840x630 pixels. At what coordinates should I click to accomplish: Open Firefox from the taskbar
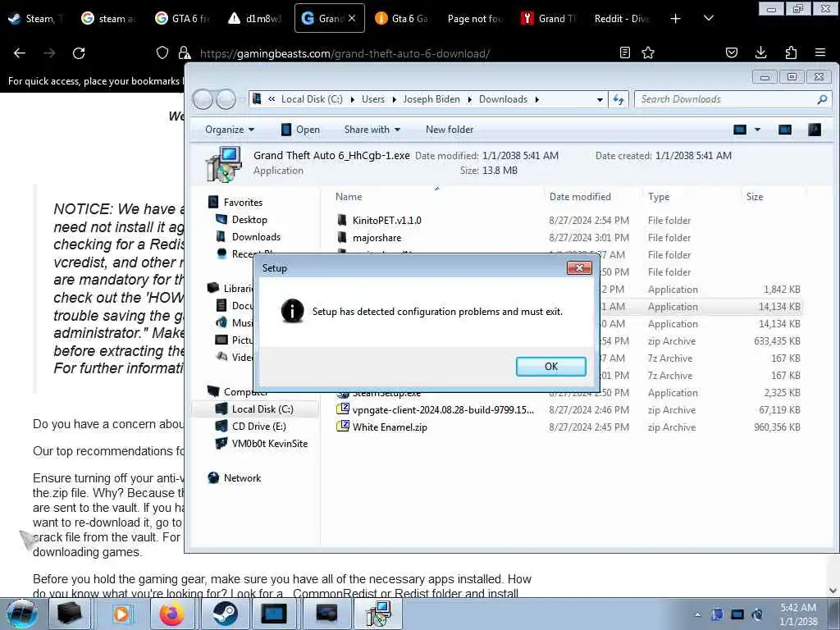(171, 614)
